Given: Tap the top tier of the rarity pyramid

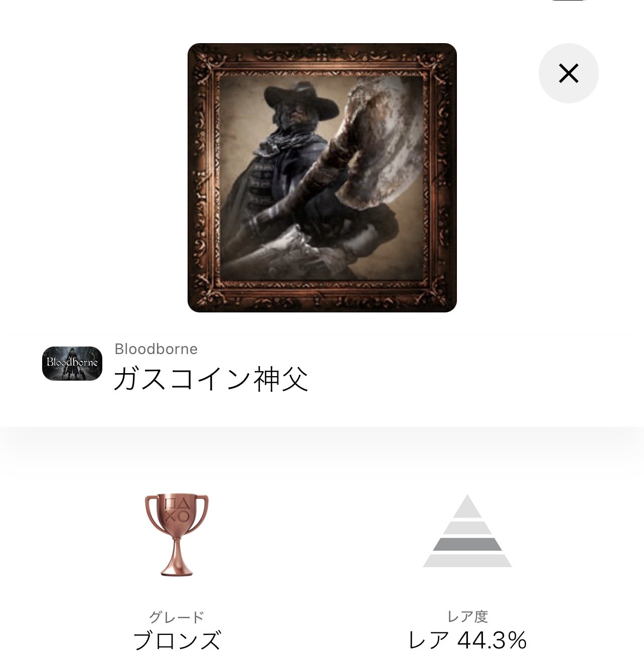Looking at the screenshot, I should pyautogui.click(x=467, y=507).
